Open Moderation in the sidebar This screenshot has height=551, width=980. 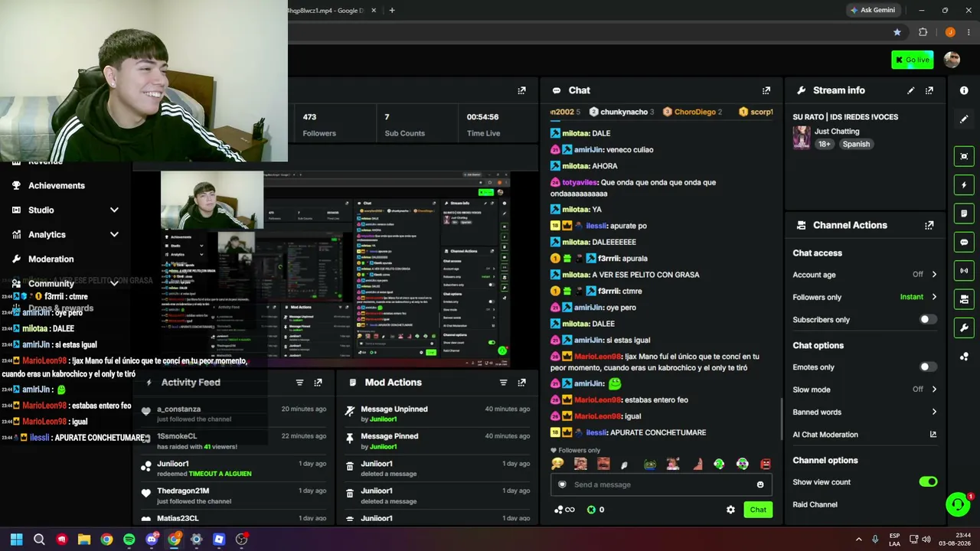pyautogui.click(x=51, y=259)
